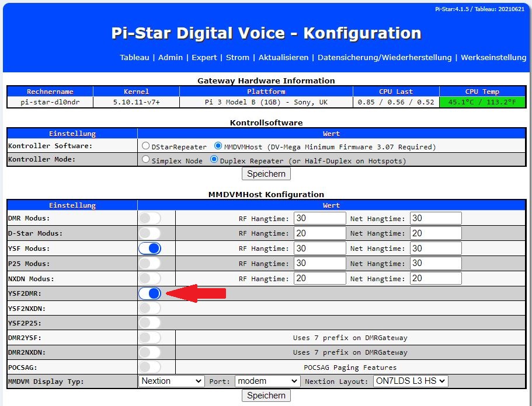Open the Nextion Layout ON7LDS dropdown
This screenshot has height=406, width=532.
tap(411, 381)
